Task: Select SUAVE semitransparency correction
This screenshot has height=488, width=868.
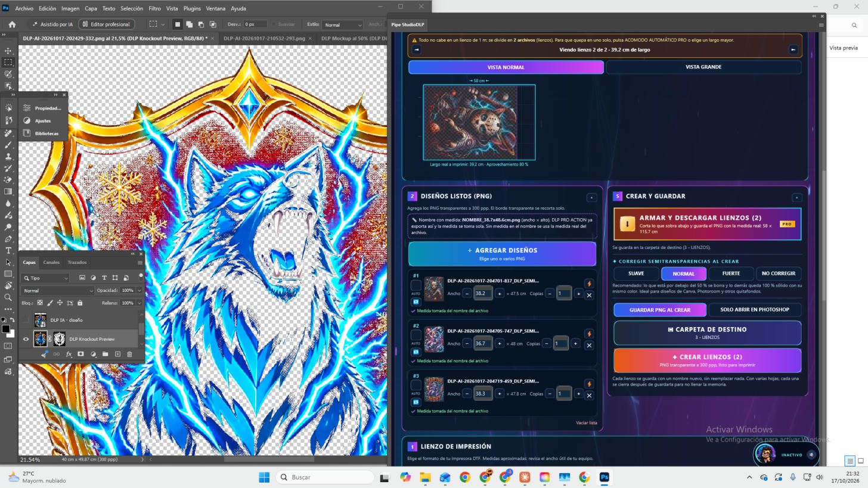Action: point(636,273)
